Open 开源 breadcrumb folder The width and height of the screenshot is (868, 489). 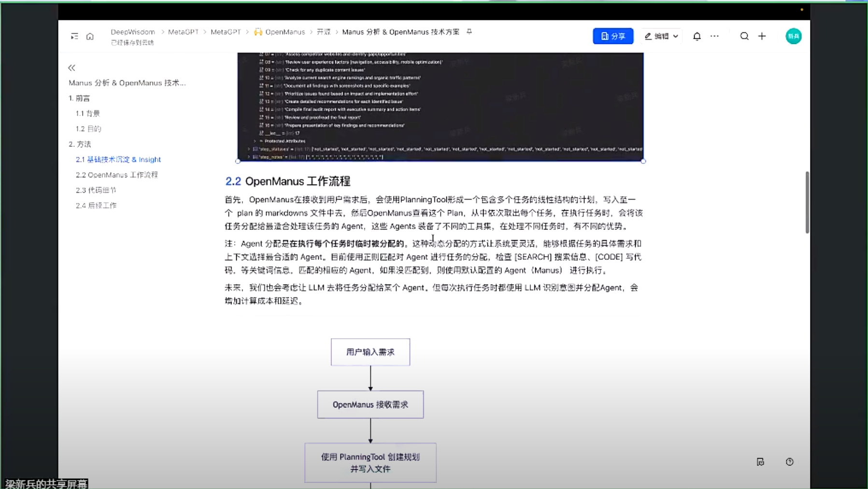coord(324,32)
